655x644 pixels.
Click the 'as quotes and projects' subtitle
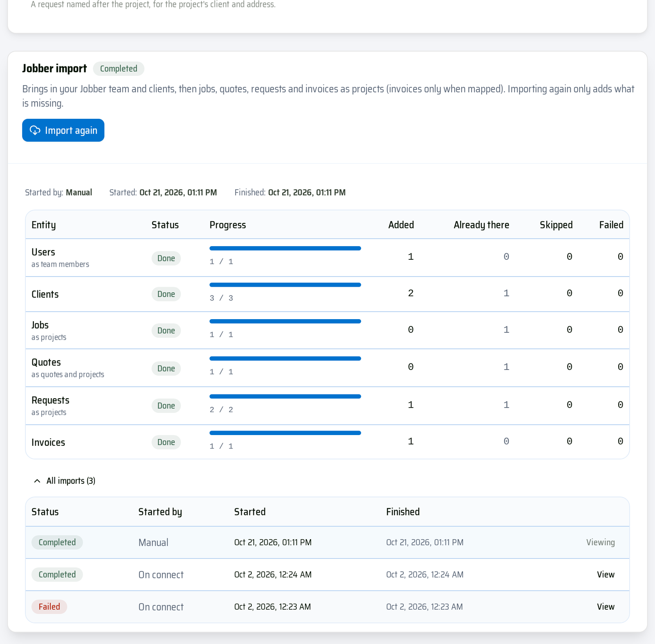click(x=68, y=375)
